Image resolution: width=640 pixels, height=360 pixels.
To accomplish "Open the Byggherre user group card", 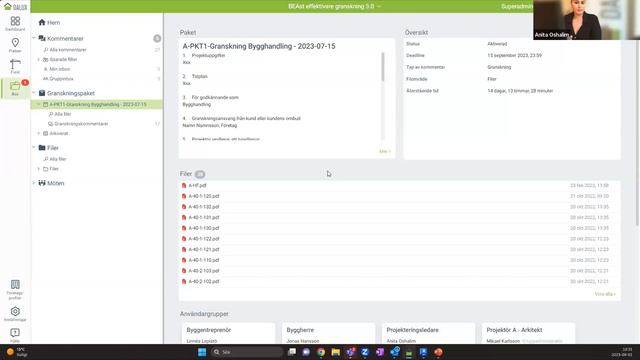I will (x=328, y=333).
